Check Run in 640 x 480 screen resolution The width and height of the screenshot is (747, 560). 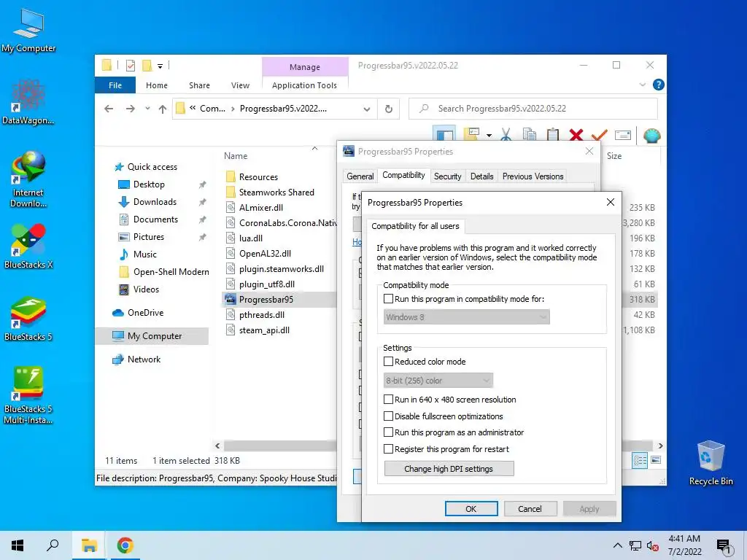(388, 400)
